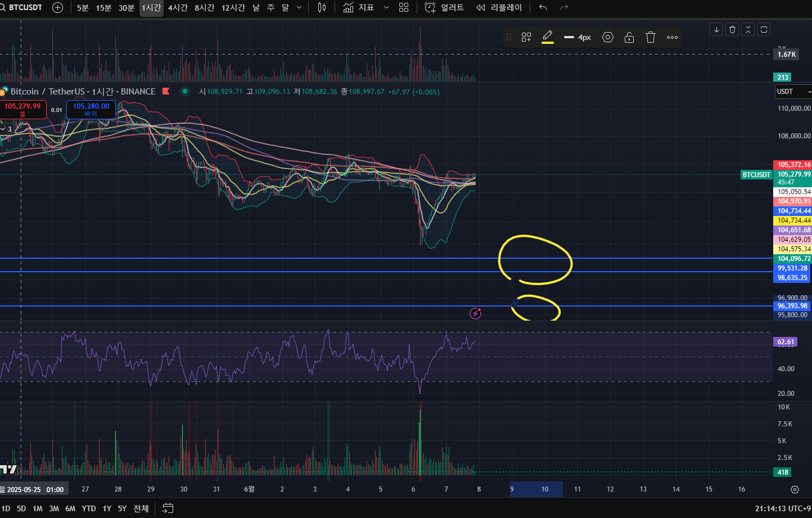Expand the timeframe interval dropdown

tap(299, 7)
